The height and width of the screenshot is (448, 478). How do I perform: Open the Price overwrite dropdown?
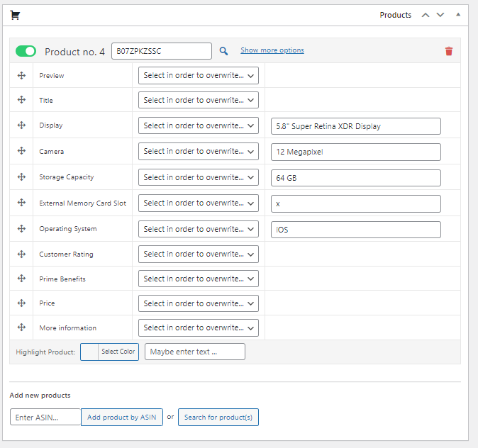[x=199, y=303]
